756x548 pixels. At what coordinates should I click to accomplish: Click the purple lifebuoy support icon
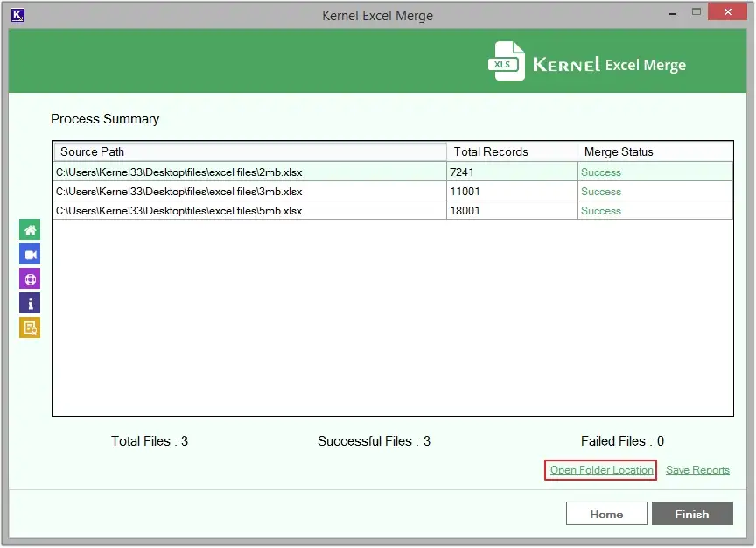click(x=30, y=279)
